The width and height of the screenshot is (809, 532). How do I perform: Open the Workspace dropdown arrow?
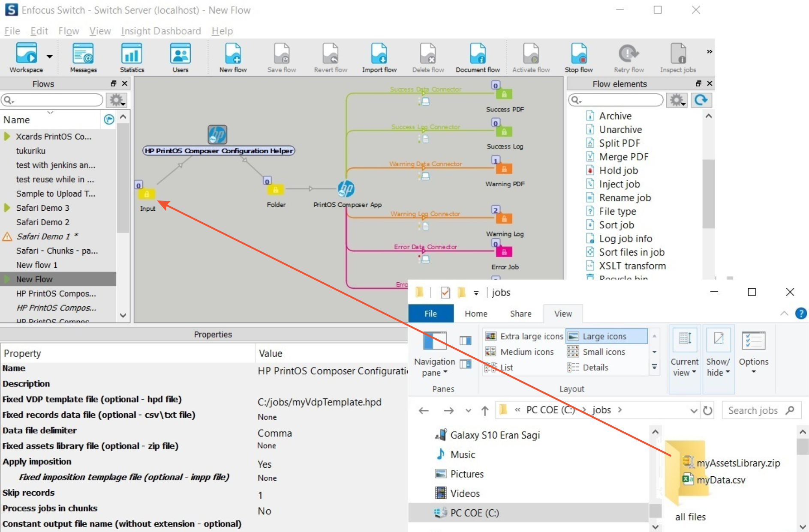pyautogui.click(x=50, y=57)
